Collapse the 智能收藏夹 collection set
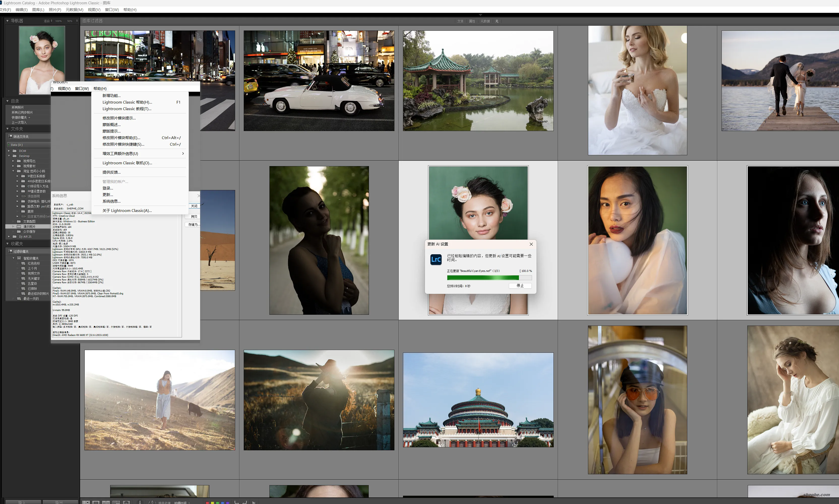This screenshot has width=839, height=504. pos(14,258)
